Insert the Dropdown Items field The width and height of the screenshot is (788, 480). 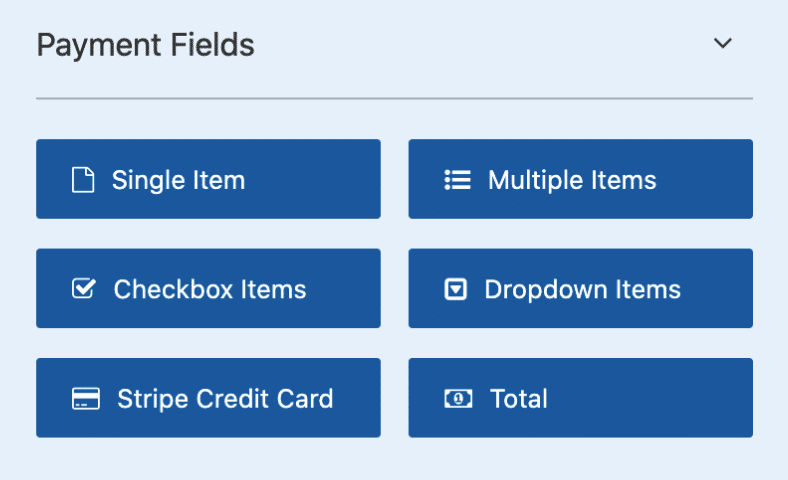[x=580, y=288]
